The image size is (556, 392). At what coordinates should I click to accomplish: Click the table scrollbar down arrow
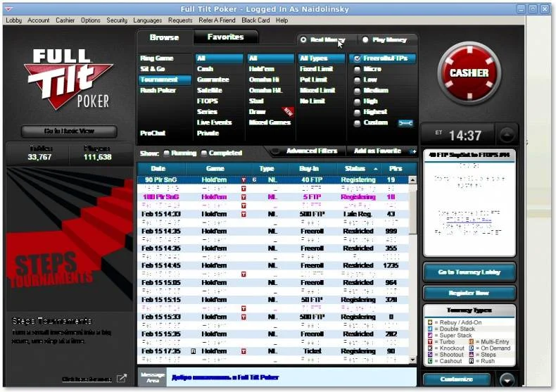tap(412, 360)
